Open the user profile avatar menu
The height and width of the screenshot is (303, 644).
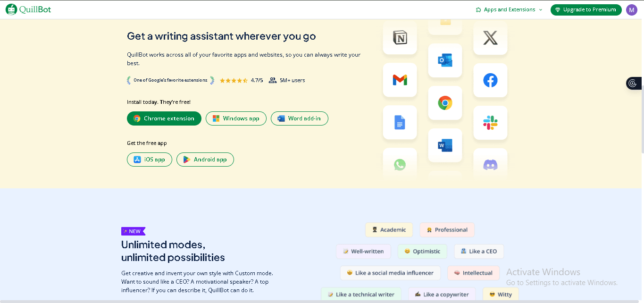pos(631,9)
